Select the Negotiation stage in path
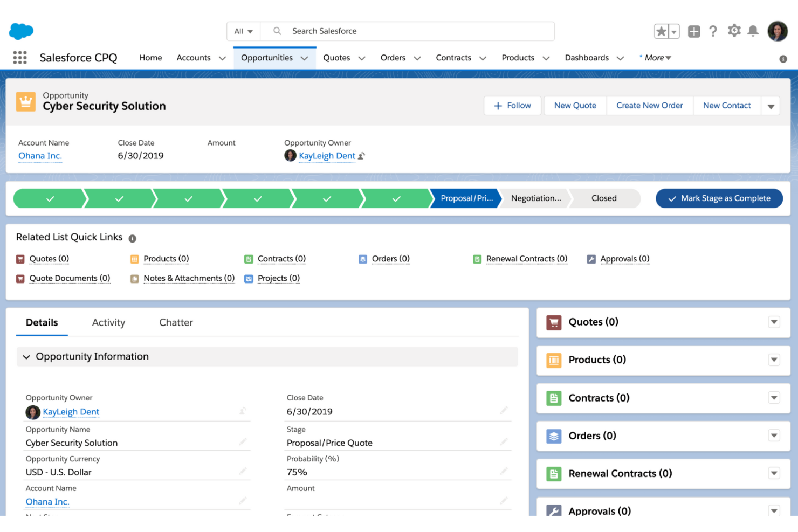The image size is (798, 532). pos(535,198)
